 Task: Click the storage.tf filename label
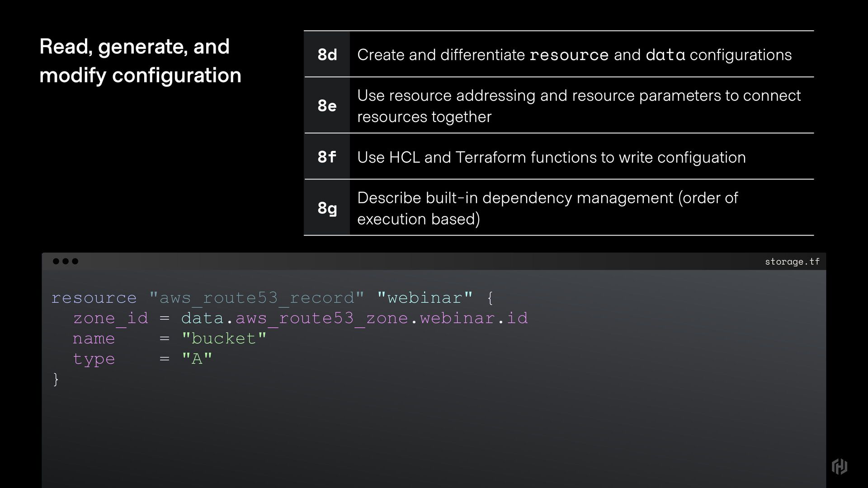pos(792,262)
